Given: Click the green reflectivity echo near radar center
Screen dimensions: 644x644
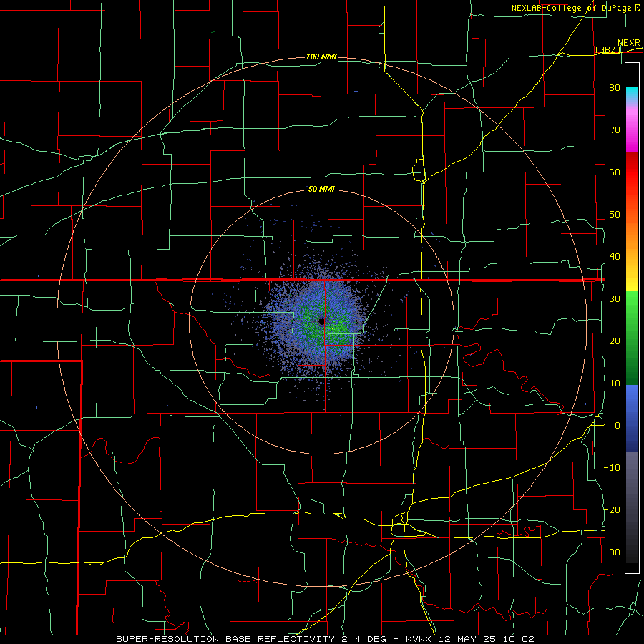Looking at the screenshot, I should (x=337, y=326).
